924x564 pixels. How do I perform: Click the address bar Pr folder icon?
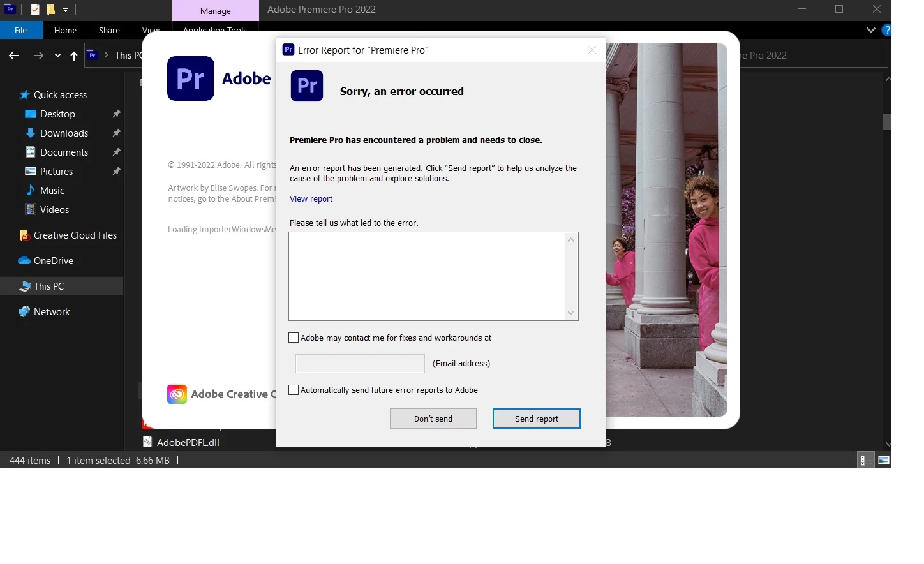tap(93, 55)
